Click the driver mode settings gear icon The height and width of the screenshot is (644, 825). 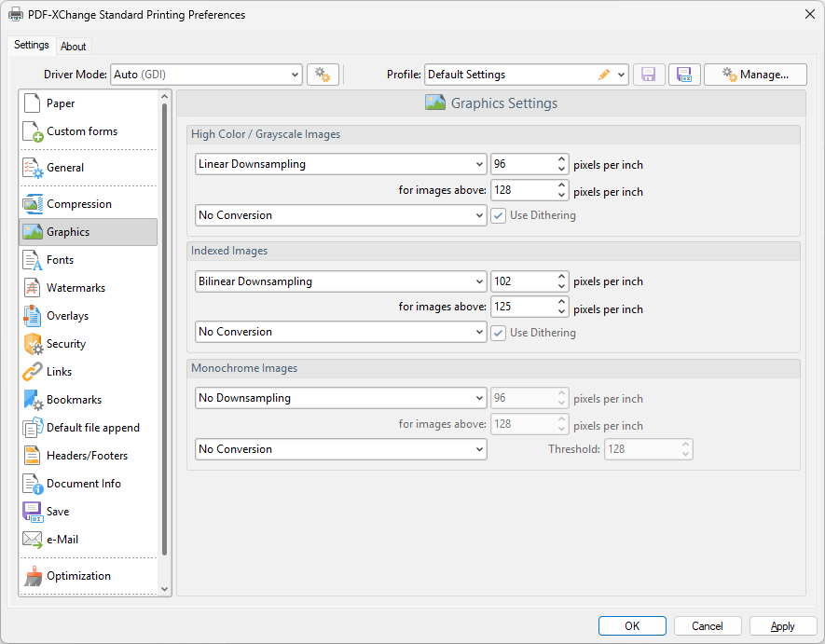click(323, 75)
